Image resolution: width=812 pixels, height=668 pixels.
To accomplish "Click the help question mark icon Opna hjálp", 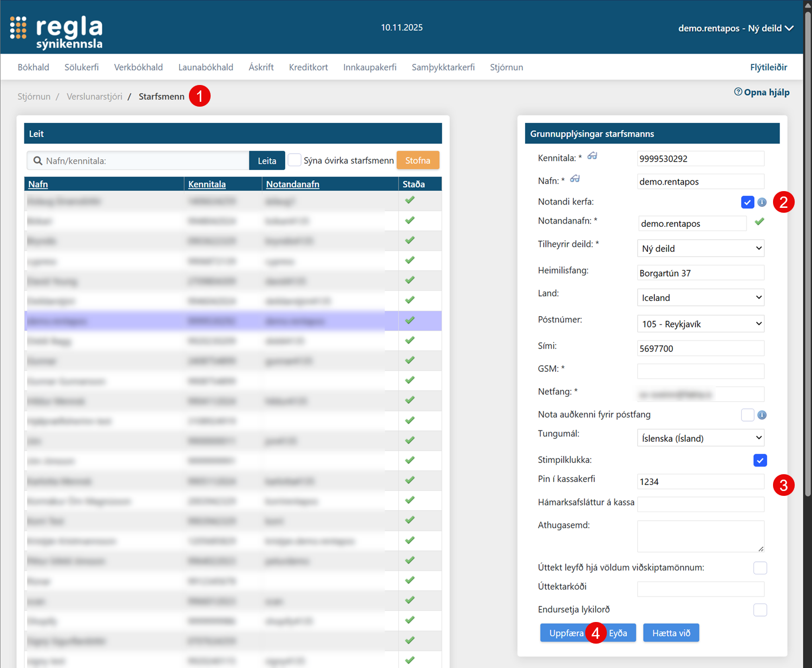I will click(738, 92).
